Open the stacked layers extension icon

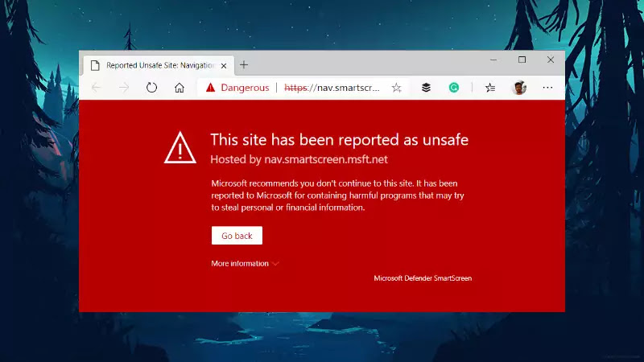point(426,88)
